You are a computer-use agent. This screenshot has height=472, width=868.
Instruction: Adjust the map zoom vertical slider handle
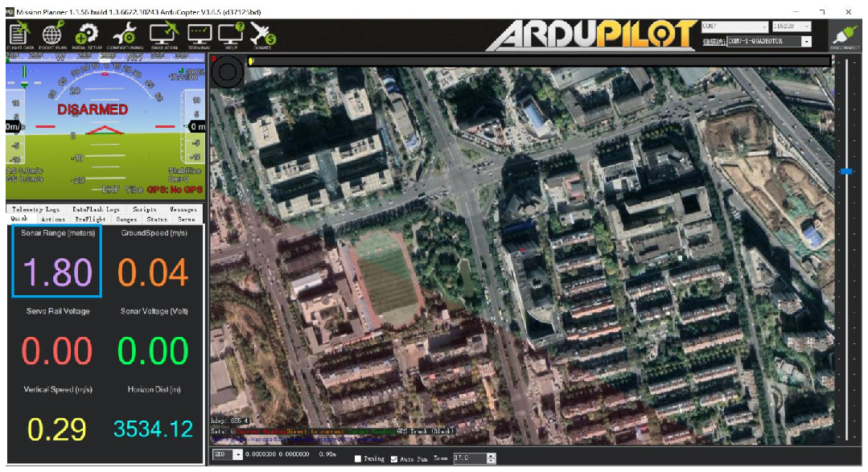[845, 171]
